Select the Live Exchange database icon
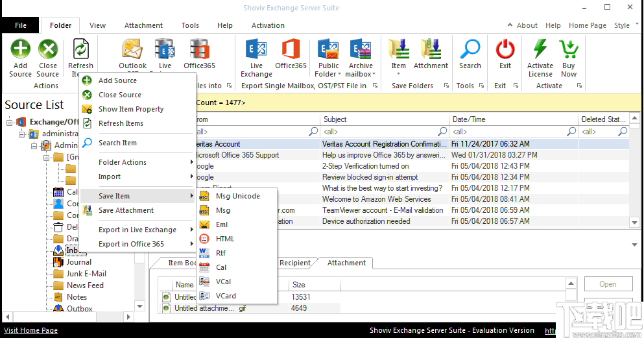This screenshot has width=644, height=338. point(165,49)
